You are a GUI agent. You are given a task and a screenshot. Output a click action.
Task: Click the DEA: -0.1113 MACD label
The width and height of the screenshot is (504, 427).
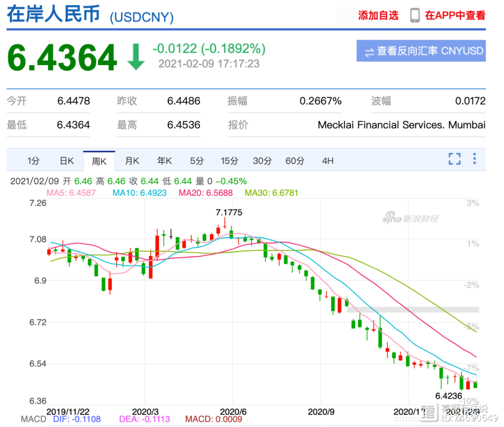coord(144,419)
